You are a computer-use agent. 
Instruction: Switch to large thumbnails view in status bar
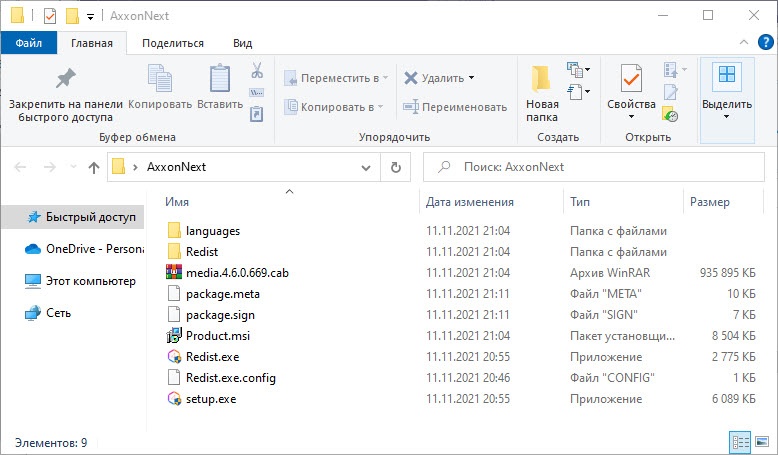762,442
